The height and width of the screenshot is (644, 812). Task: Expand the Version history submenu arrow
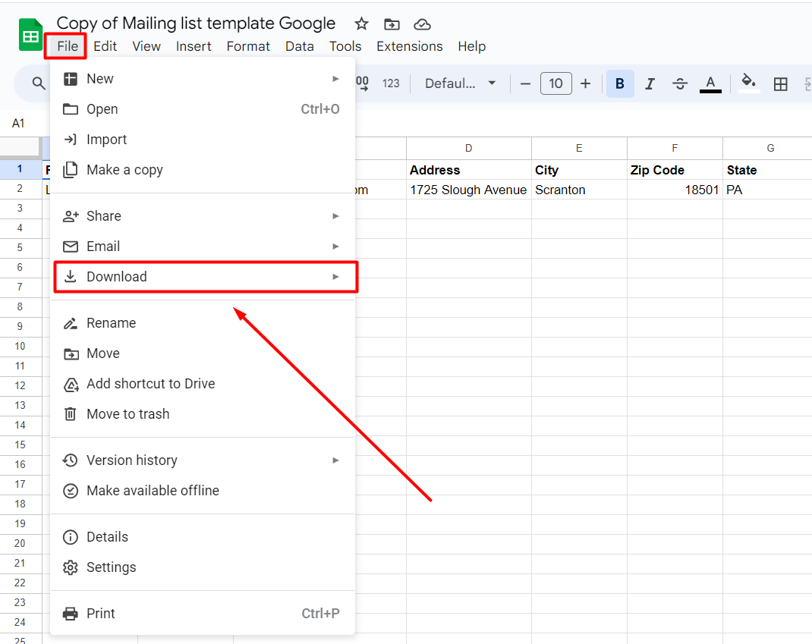coord(335,460)
